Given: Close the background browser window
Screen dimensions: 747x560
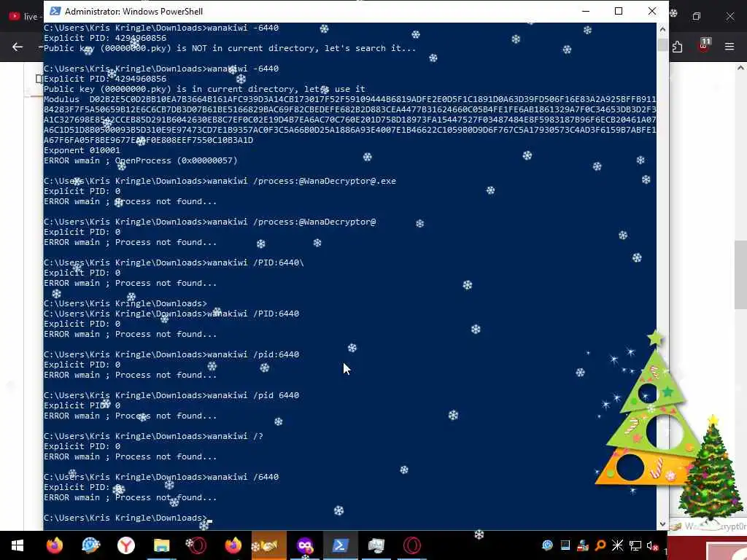Looking at the screenshot, I should 729,16.
